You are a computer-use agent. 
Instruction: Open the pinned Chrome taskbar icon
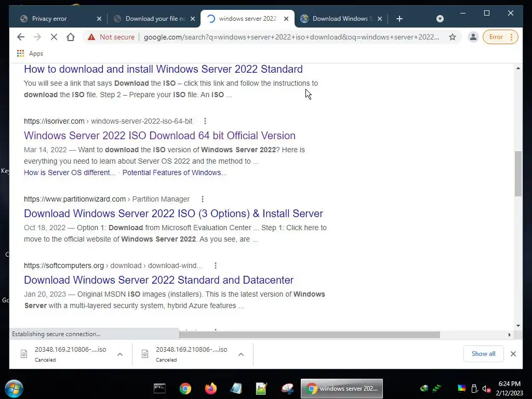click(x=185, y=389)
